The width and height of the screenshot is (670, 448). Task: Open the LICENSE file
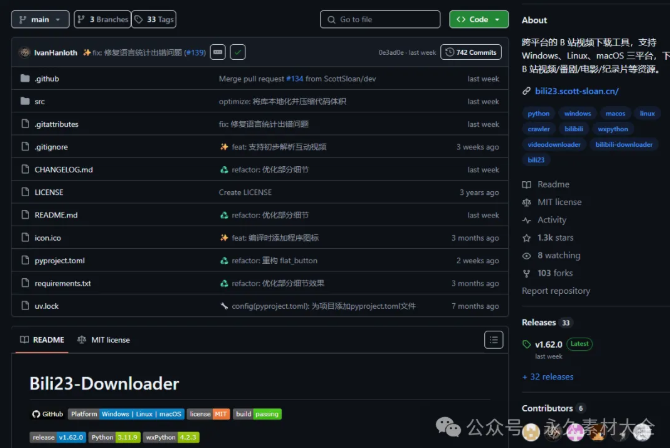click(49, 192)
